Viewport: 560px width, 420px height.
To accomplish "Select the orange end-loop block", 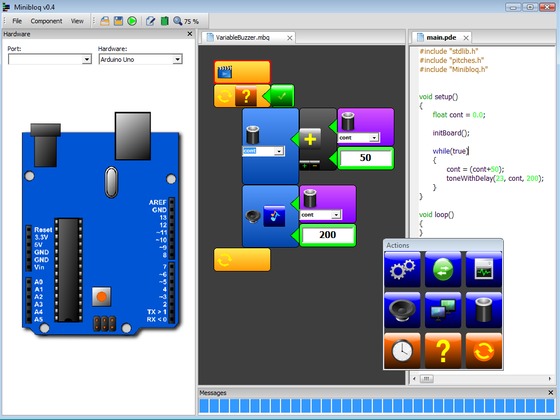I will (242, 260).
